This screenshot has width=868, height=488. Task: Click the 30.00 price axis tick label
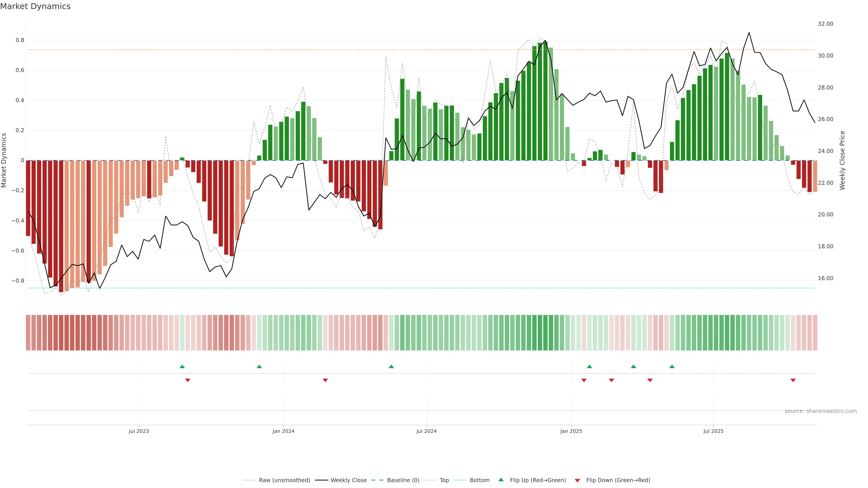coord(825,56)
